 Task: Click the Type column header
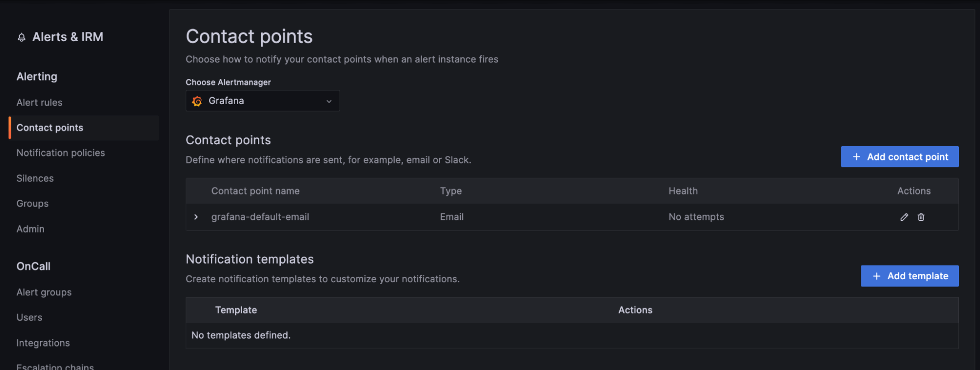point(451,191)
